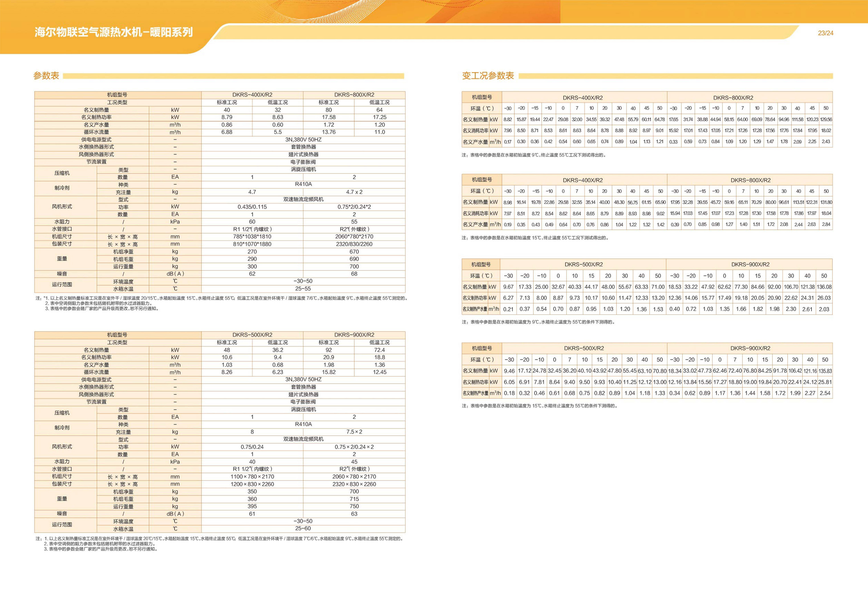Click the packing size value "2320×830×2260"

[x=354, y=484]
